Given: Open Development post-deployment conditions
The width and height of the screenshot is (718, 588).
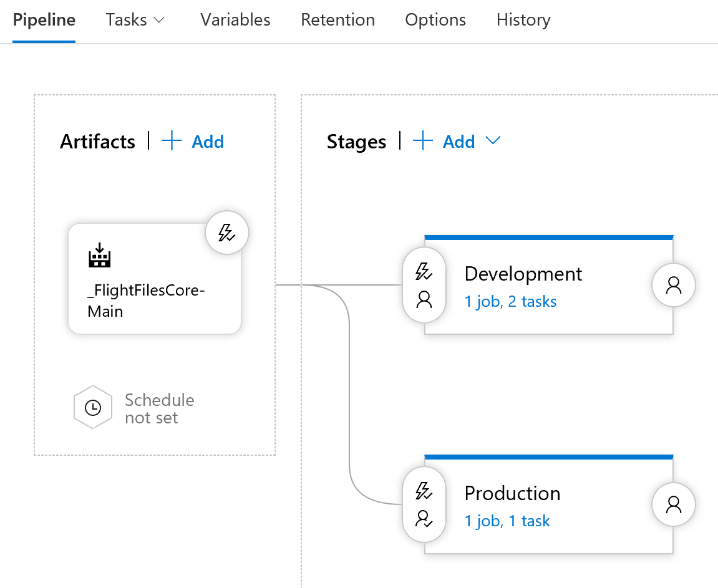Looking at the screenshot, I should click(673, 286).
